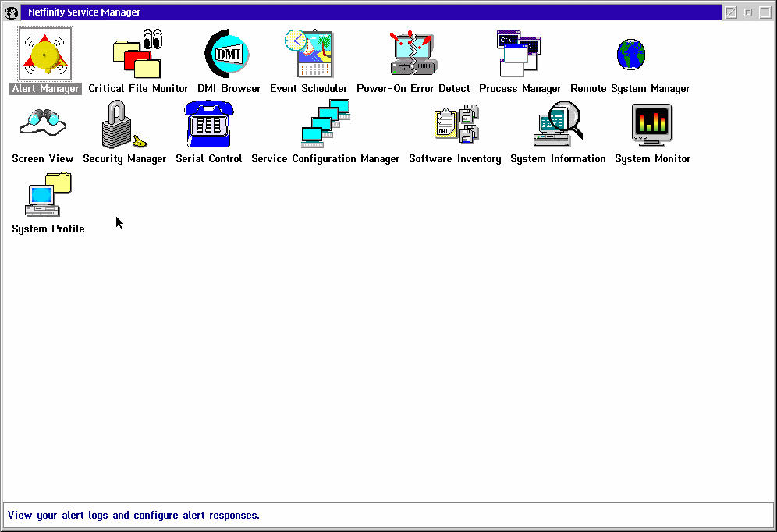Click the status bar alert logs description
The width and height of the screenshot is (777, 532).
coord(134,516)
